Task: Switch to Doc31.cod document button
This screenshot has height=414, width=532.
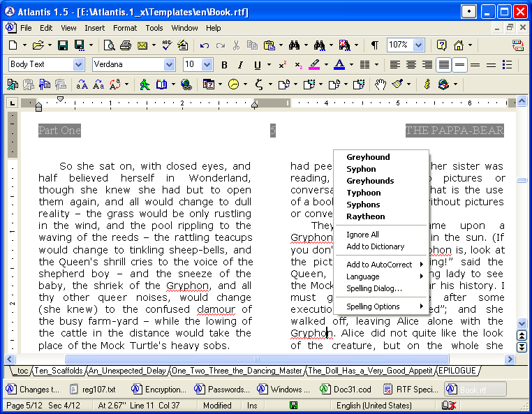Action: point(346,390)
